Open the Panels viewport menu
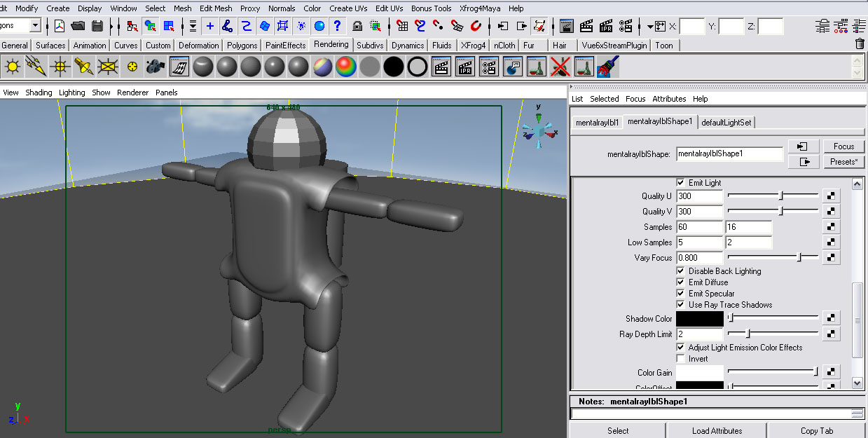This screenshot has height=438, width=868. point(166,93)
